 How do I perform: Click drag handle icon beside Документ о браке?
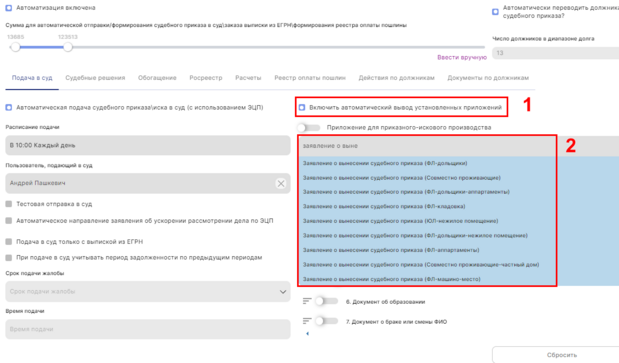(x=307, y=321)
